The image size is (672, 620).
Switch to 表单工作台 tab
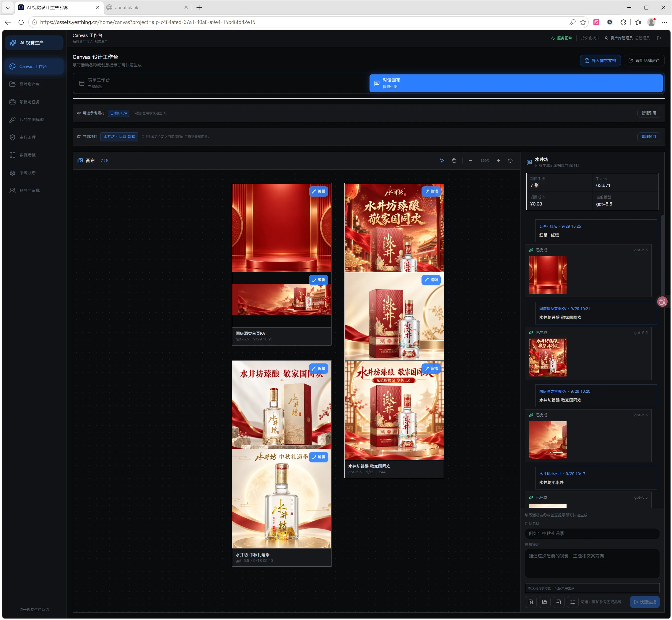point(221,83)
